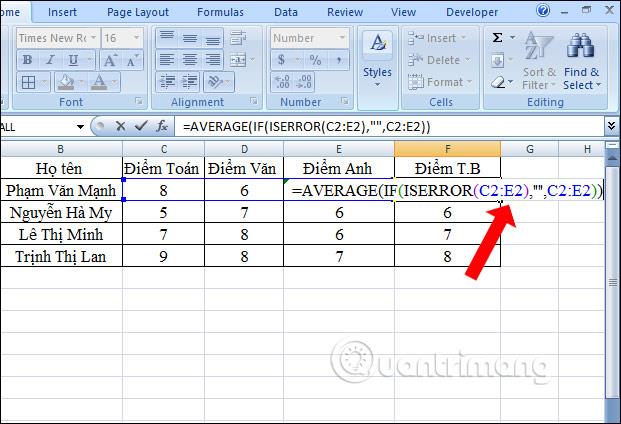Increase indent
The height and width of the screenshot is (424, 621).
[x=190, y=82]
